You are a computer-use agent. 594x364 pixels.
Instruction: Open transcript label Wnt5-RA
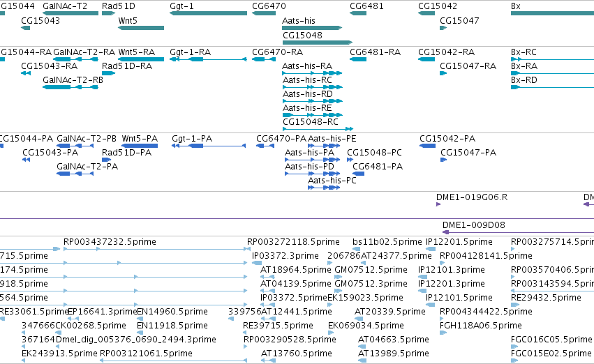(137, 52)
